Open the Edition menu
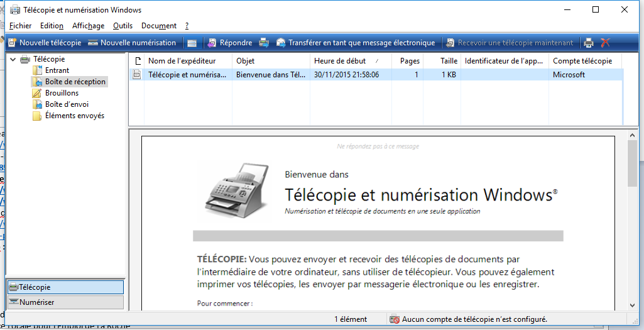 coord(52,26)
